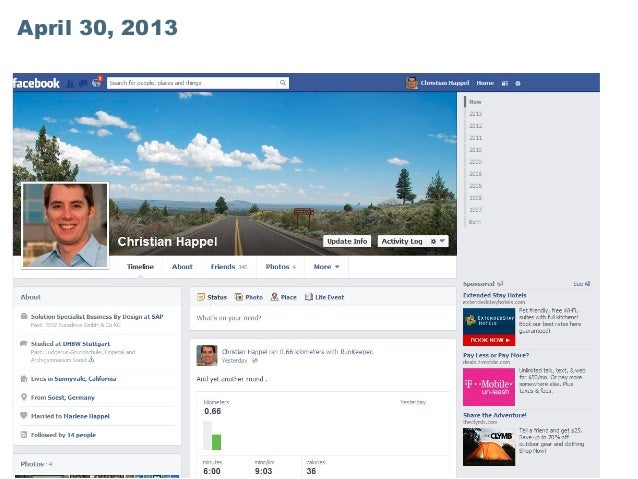Open friend requests icon in top bar

pos(70,83)
